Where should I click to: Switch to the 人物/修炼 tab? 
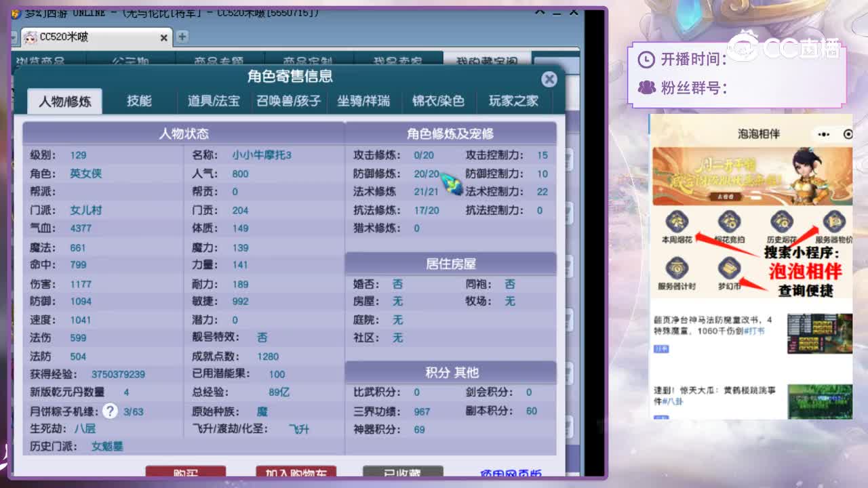pyautogui.click(x=65, y=102)
